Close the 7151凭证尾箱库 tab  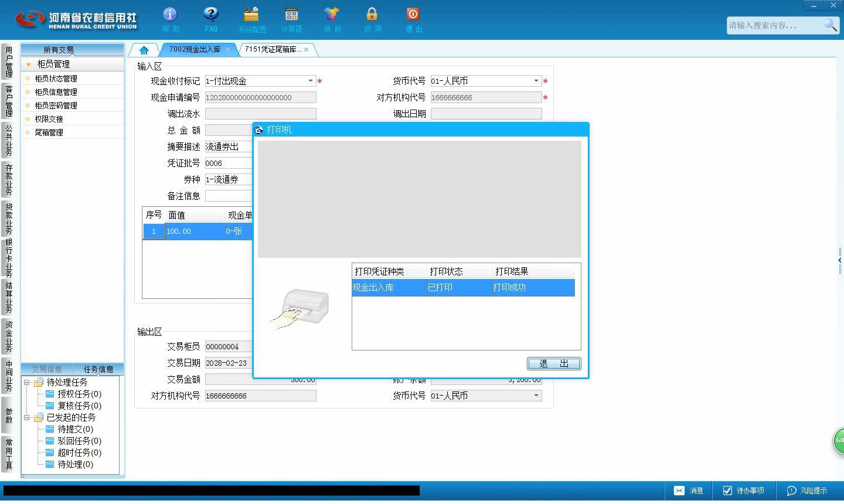coord(306,49)
